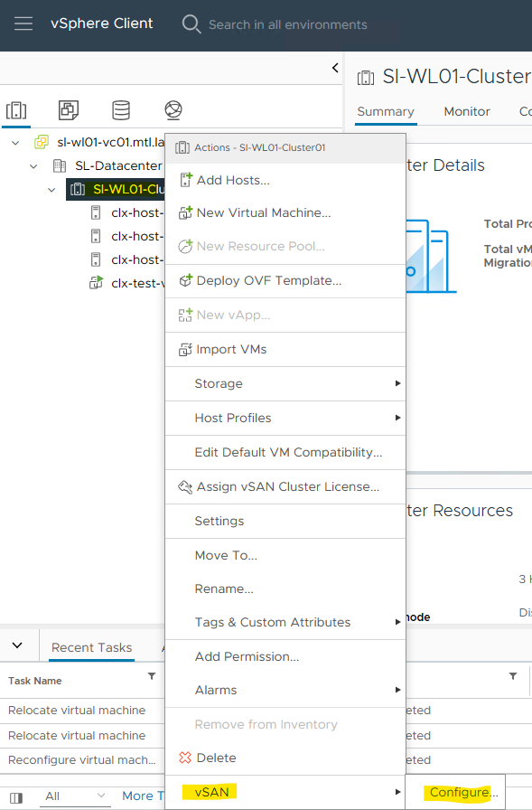Image resolution: width=532 pixels, height=810 pixels.
Task: Open the hamburger navigation menu
Action: 23,24
